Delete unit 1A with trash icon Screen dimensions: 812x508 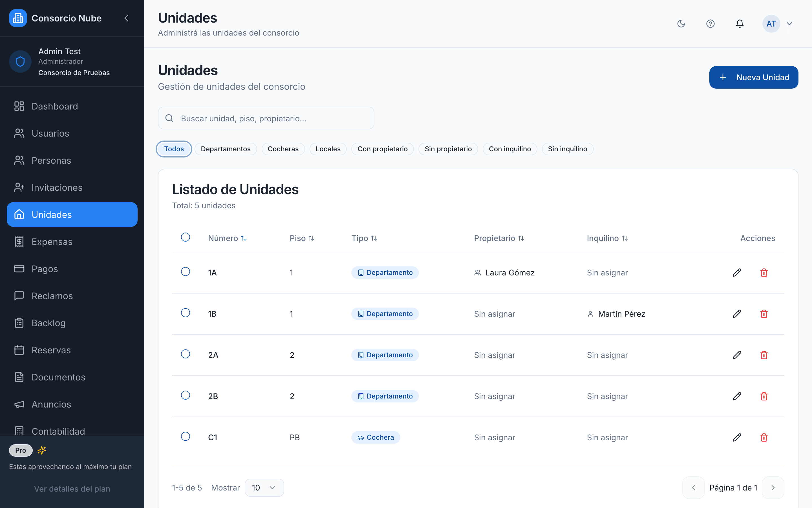point(764,272)
